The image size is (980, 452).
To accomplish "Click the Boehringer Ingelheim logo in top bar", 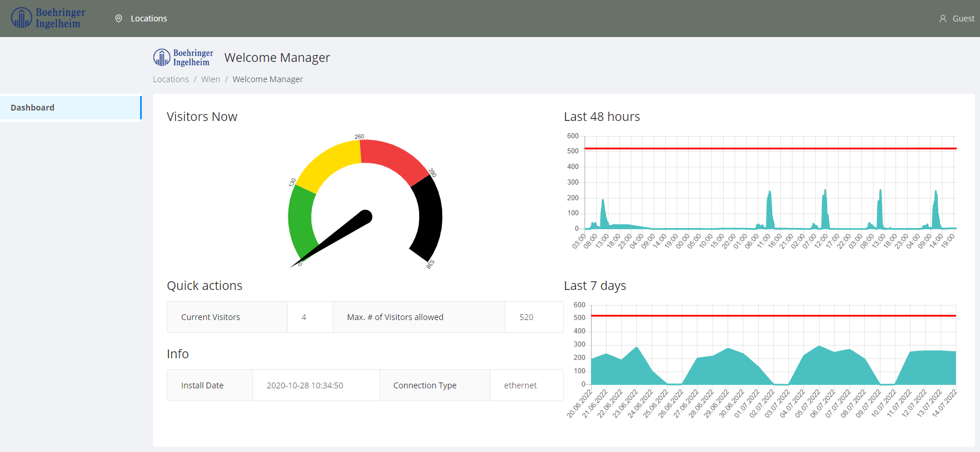I will (48, 18).
